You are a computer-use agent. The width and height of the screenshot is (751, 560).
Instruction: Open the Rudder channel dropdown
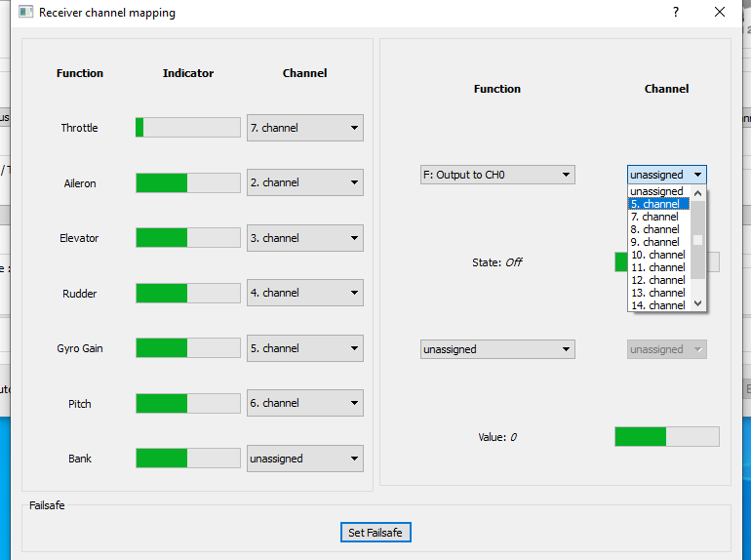304,293
